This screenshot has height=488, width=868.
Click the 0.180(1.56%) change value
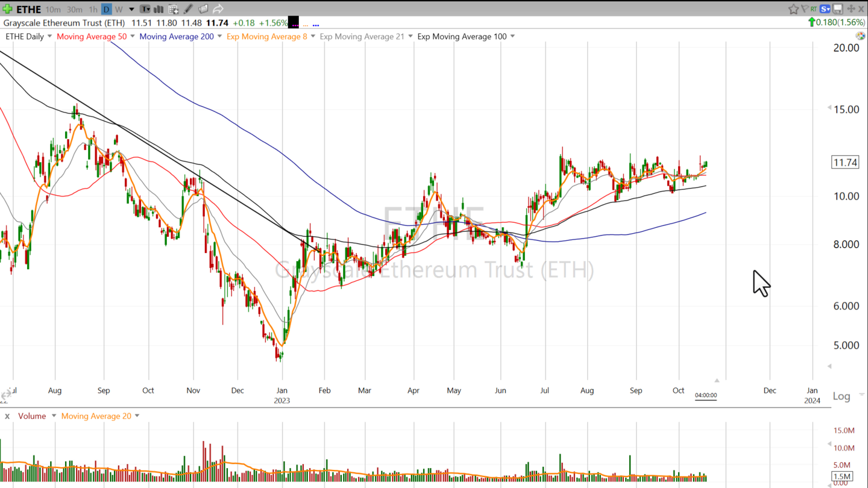[840, 23]
